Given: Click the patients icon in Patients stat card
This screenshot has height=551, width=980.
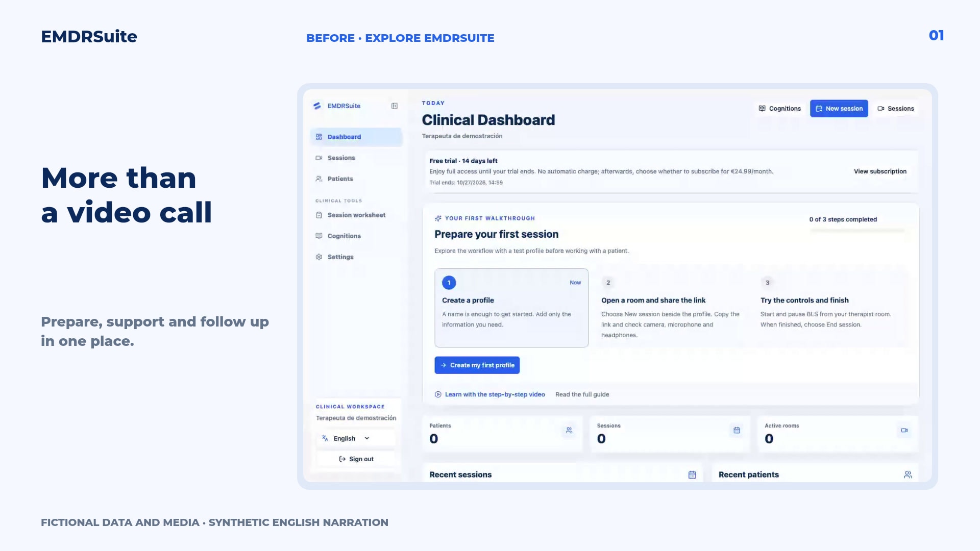Looking at the screenshot, I should coord(569,431).
